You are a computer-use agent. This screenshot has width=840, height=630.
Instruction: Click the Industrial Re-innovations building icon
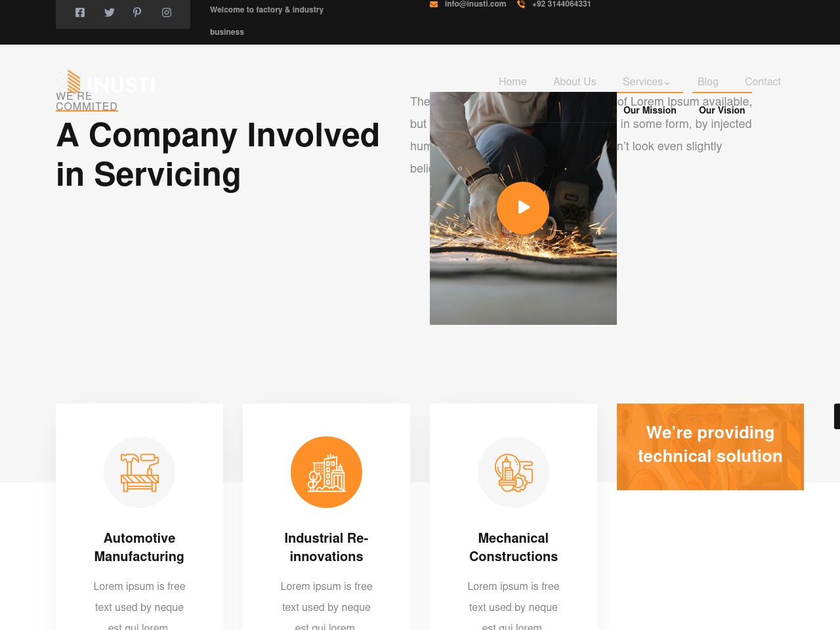coord(326,472)
